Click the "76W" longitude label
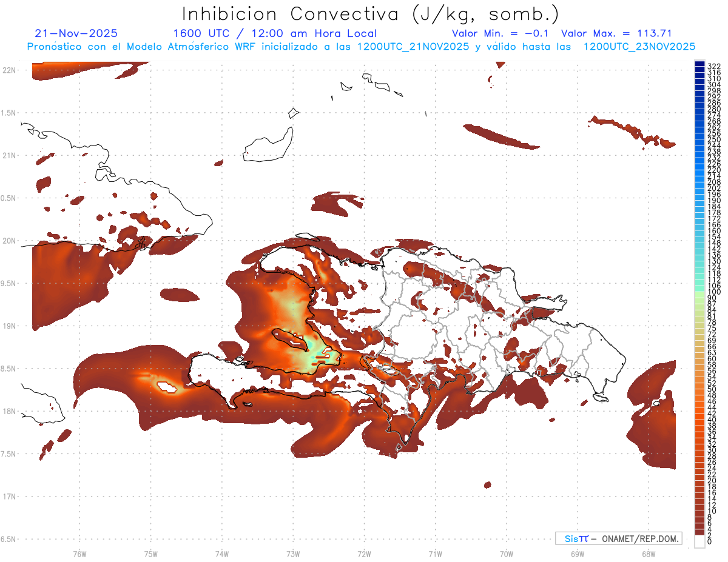728x562 pixels. pos(79,554)
